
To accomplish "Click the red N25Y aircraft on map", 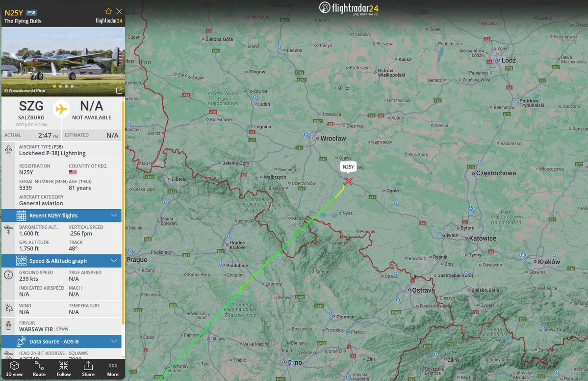I will (x=348, y=182).
